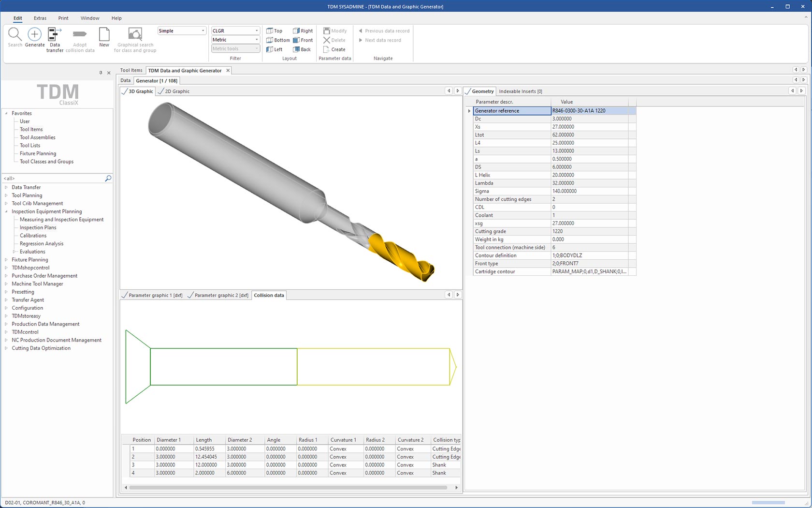Viewport: 812px width, 508px height.
Task: Select Parameter graphic 1 [dxf] tab
Action: pos(152,295)
